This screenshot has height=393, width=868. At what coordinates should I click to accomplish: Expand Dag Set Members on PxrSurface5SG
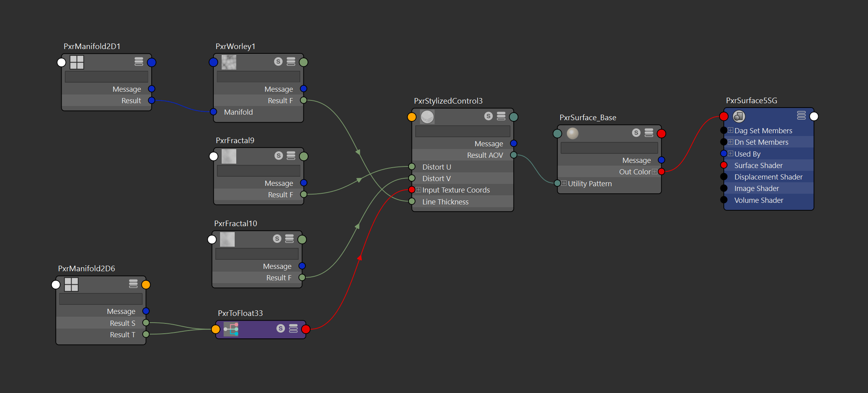(x=731, y=130)
